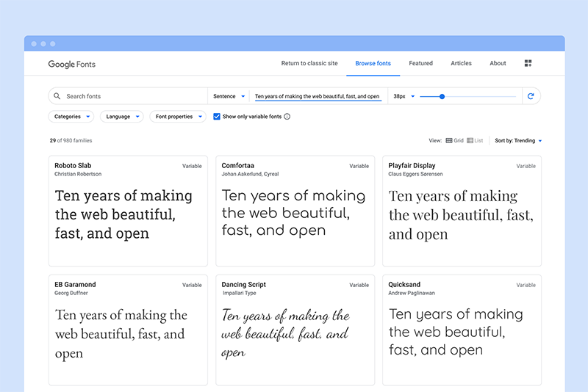The height and width of the screenshot is (392, 588).
Task: Expand the Categories filter
Action: click(71, 117)
